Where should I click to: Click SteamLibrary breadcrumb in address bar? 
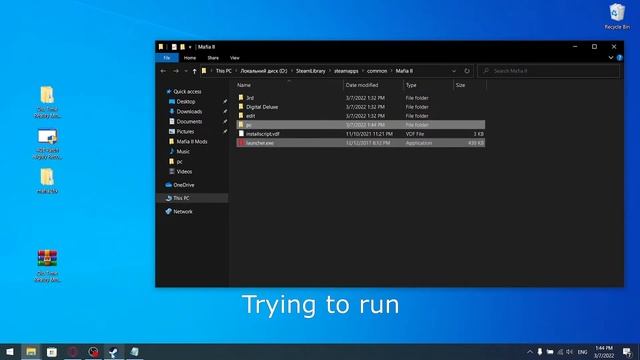pos(311,71)
